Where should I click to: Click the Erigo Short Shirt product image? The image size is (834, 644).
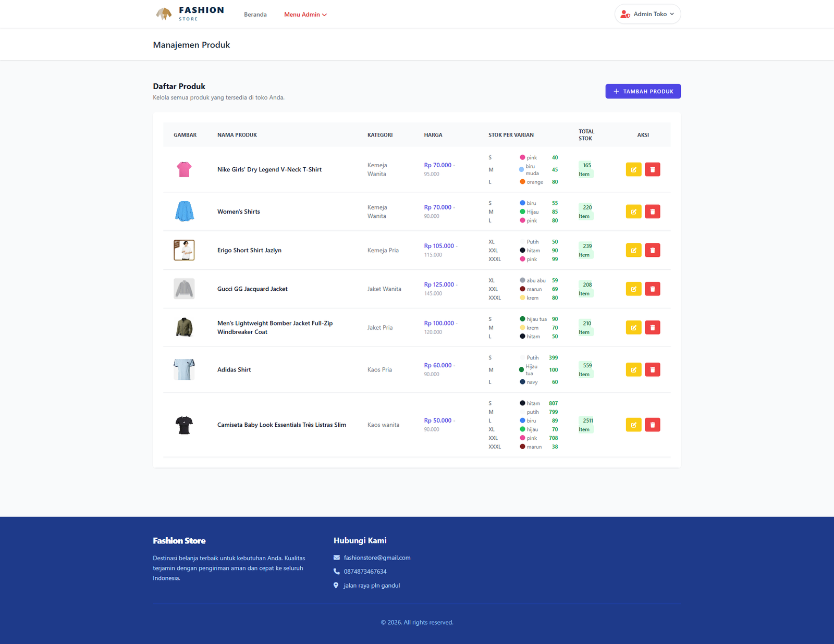(184, 250)
